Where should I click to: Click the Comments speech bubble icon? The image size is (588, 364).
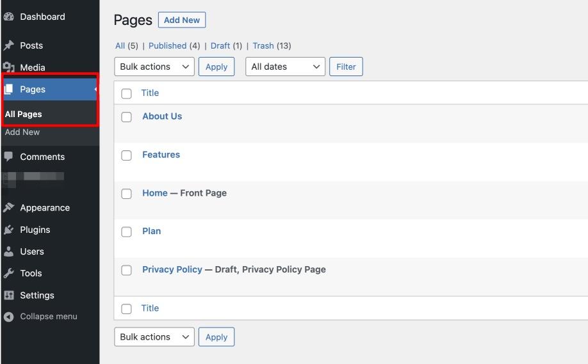tap(8, 157)
